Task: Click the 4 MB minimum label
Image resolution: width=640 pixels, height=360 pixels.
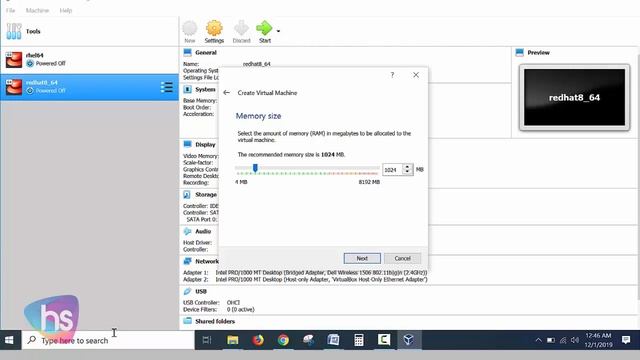Action: coord(241,182)
